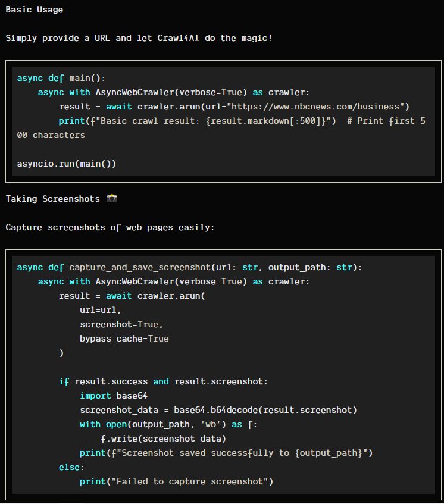Click the nbcnews business URL string

pos(315,107)
